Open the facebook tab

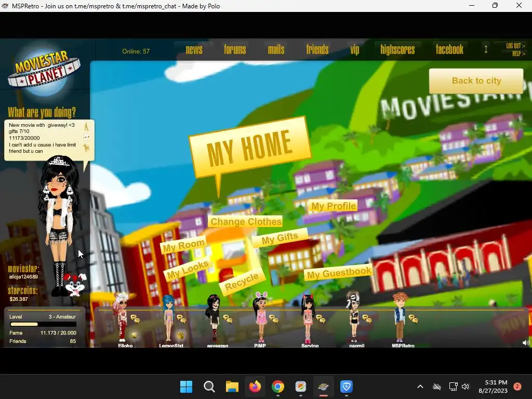(449, 50)
